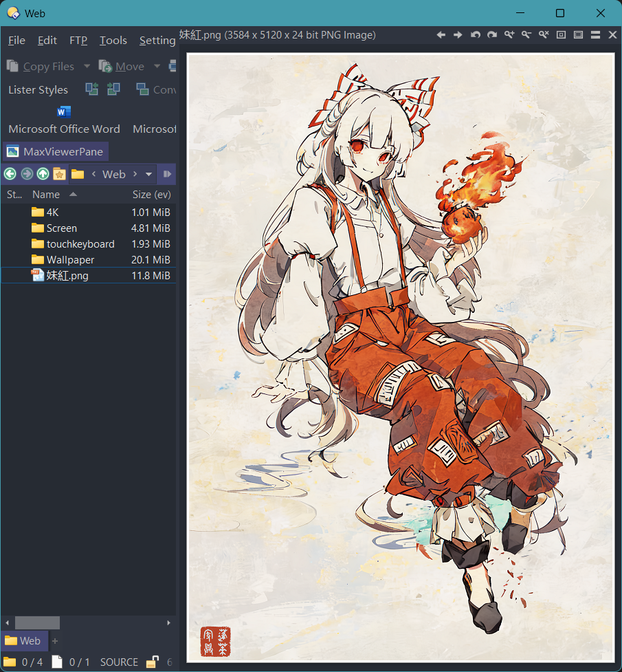
Task: Open the Move dropdown arrow
Action: tap(157, 66)
